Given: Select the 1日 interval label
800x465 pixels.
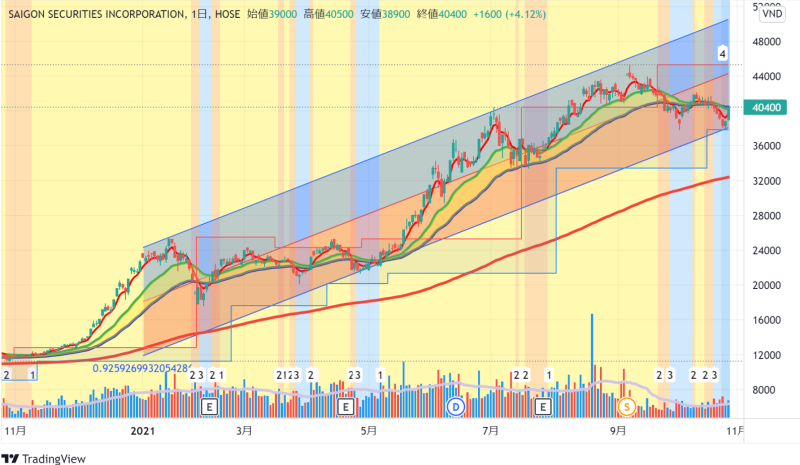Looking at the screenshot, I should point(199,14).
